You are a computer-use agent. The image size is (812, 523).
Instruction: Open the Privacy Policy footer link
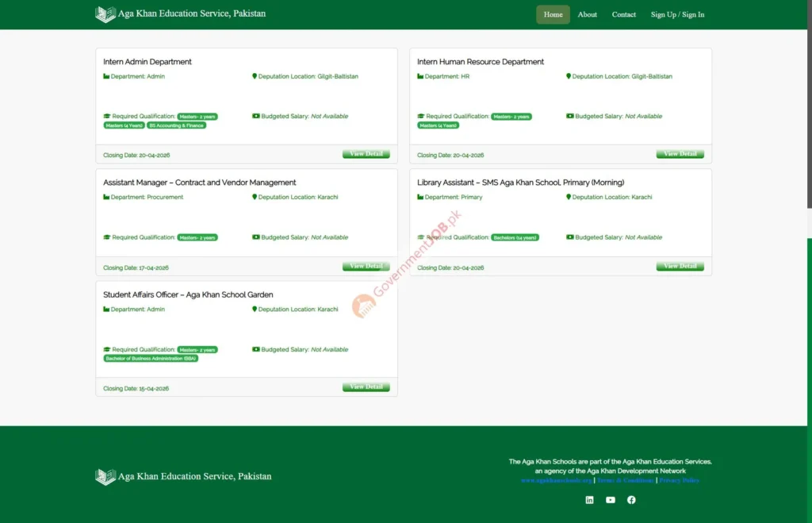click(x=679, y=481)
